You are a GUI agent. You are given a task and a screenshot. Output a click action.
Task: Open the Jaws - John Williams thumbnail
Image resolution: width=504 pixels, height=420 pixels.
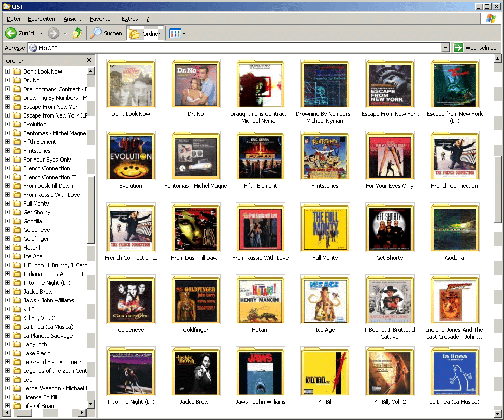(x=260, y=371)
